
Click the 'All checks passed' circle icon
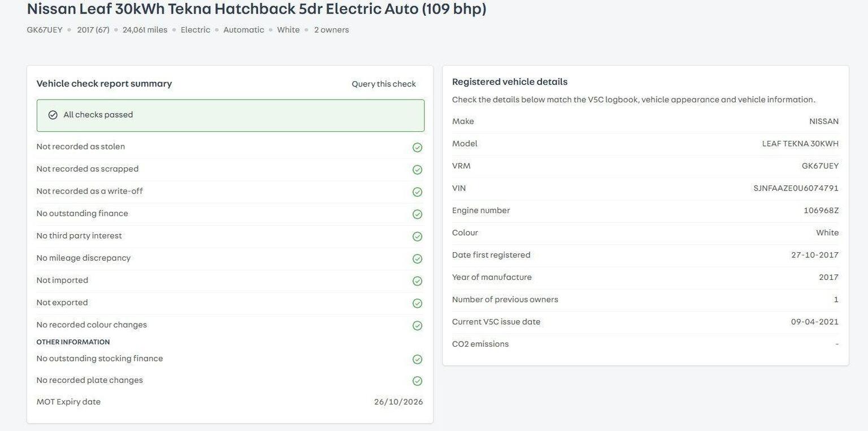(x=53, y=115)
